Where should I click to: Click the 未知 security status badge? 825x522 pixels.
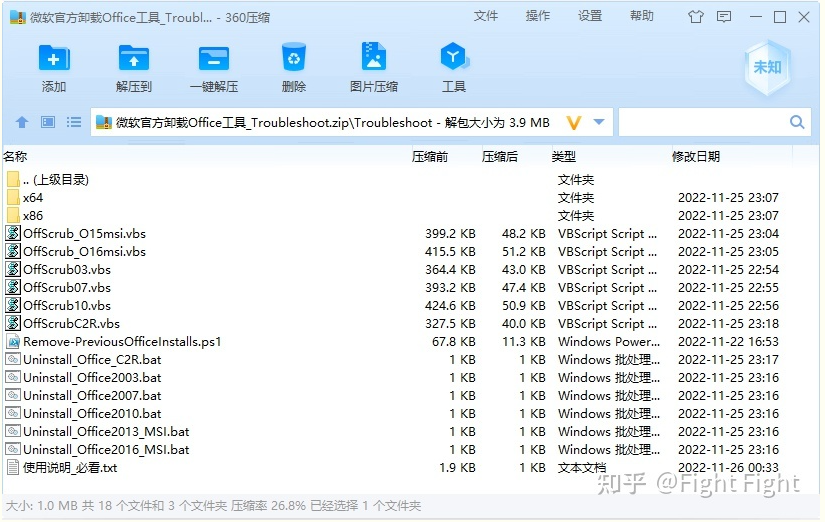click(x=768, y=67)
